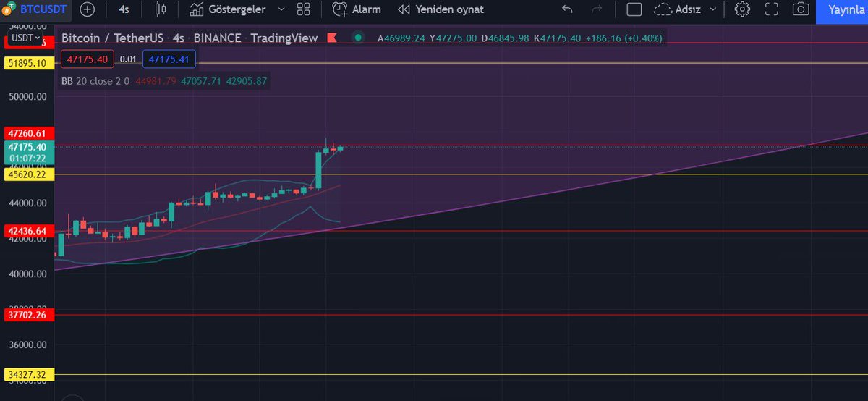The height and width of the screenshot is (401, 868).
Task: Create an Alarm alert
Action: [357, 10]
